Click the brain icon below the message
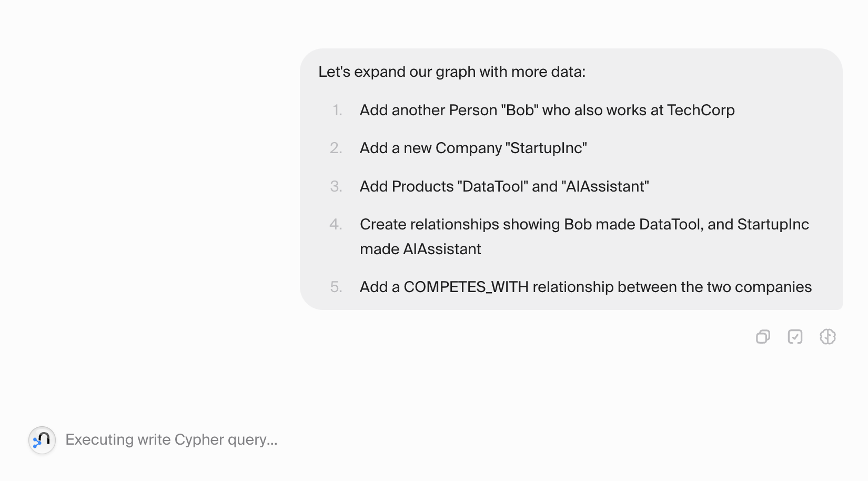This screenshot has height=481, width=868. (827, 337)
